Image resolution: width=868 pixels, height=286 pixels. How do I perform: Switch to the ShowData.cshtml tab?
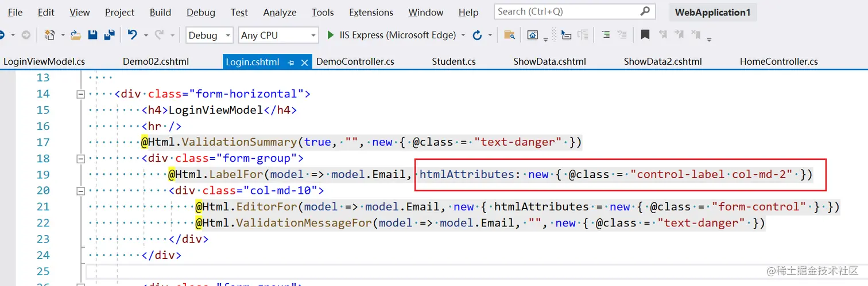click(549, 61)
